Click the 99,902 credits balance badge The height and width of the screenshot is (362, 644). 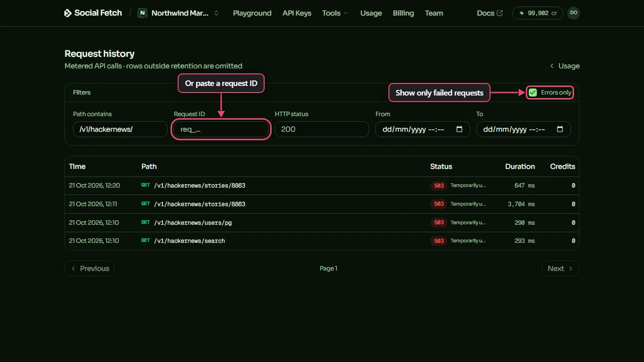(x=538, y=13)
